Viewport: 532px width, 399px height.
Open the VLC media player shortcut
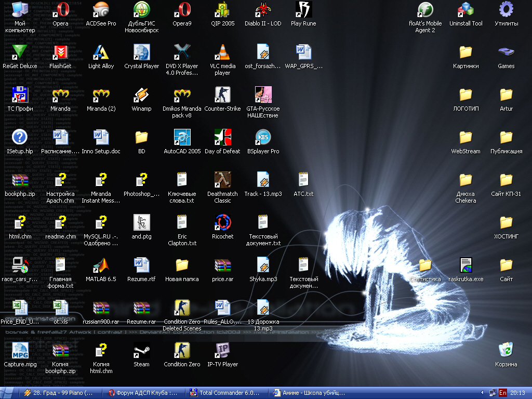click(x=222, y=52)
